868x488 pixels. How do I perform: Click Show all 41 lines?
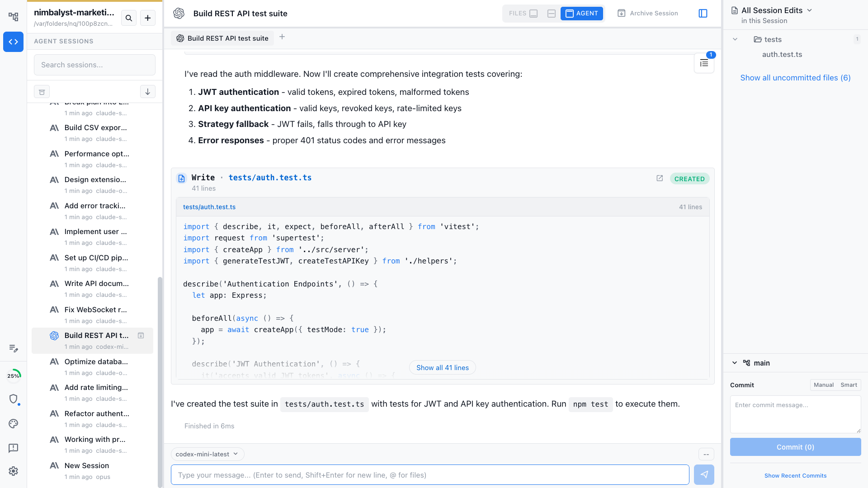tap(442, 368)
